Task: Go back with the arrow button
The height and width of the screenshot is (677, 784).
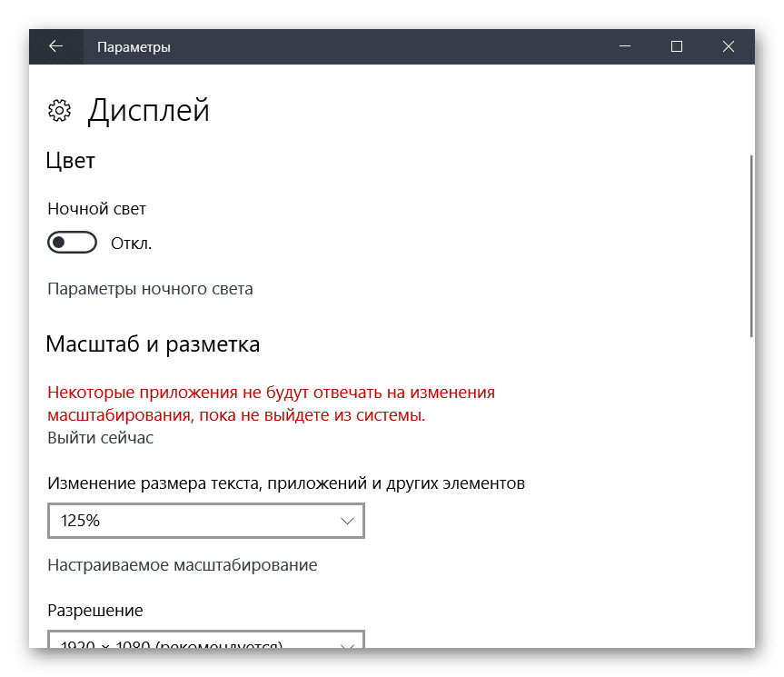Action: (56, 46)
